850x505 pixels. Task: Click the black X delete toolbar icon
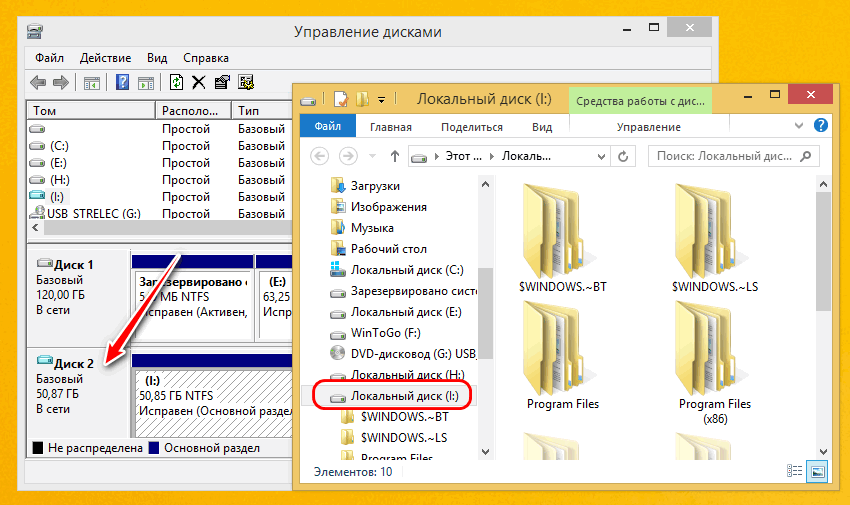coord(199,83)
